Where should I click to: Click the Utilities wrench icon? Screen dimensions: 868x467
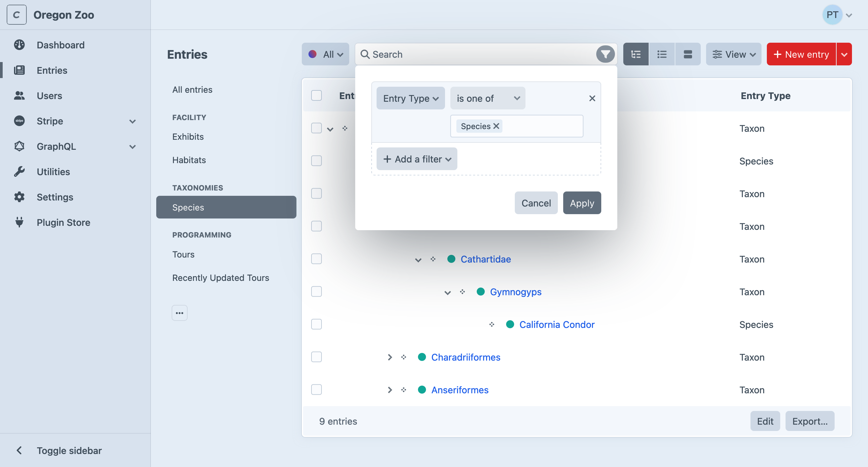[19, 172]
